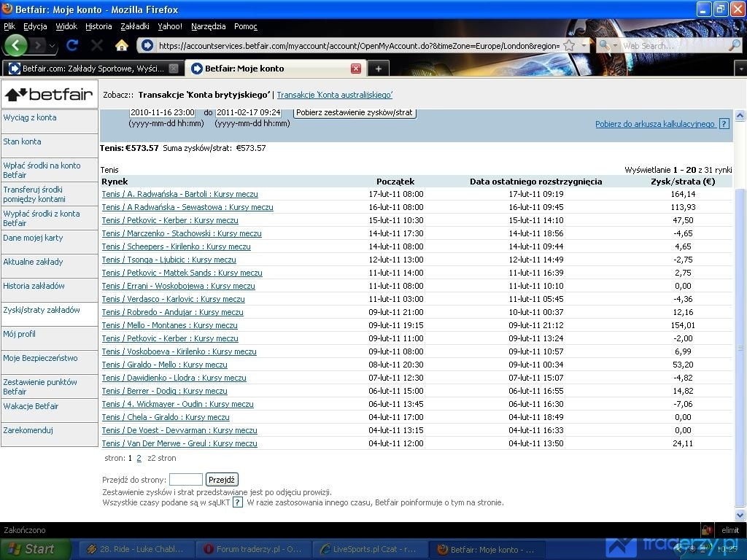Image resolution: width=747 pixels, height=560 pixels.
Task: Click 'Pobierz do arkusza kalkulacyjnego' link
Action: pyautogui.click(x=655, y=124)
